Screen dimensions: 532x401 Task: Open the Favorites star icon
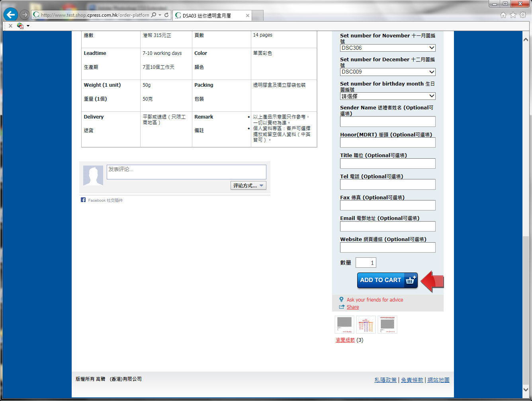(x=513, y=15)
